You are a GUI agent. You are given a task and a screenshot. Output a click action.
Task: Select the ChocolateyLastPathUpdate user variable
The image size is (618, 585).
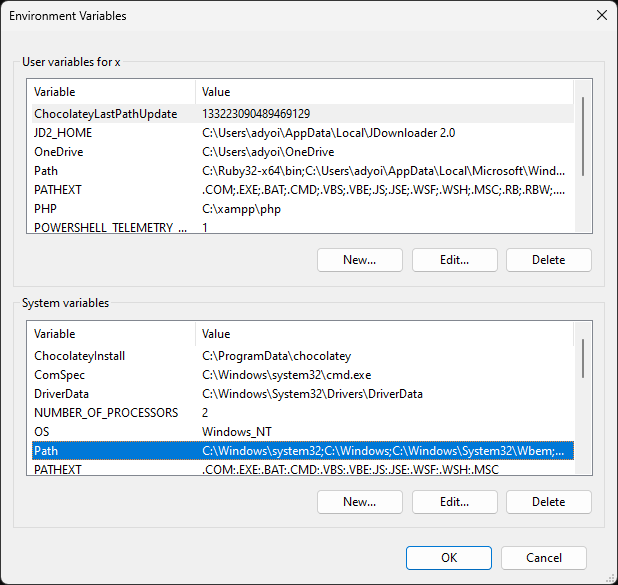pos(303,114)
